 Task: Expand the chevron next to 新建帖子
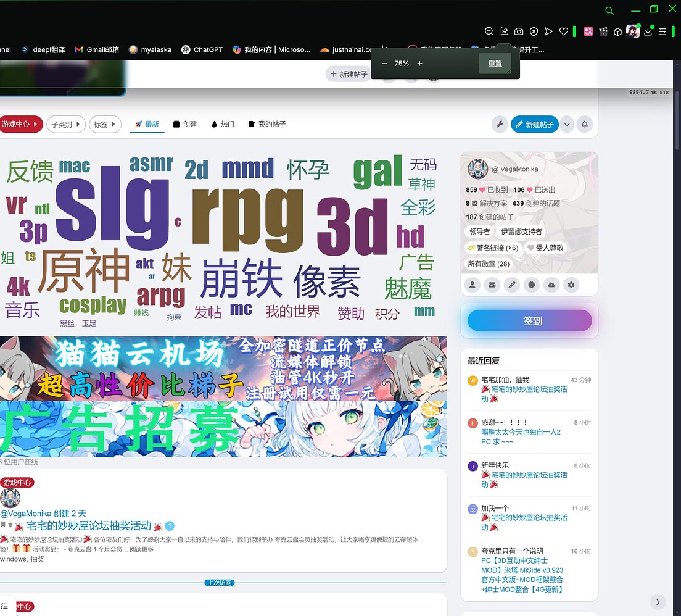(567, 124)
